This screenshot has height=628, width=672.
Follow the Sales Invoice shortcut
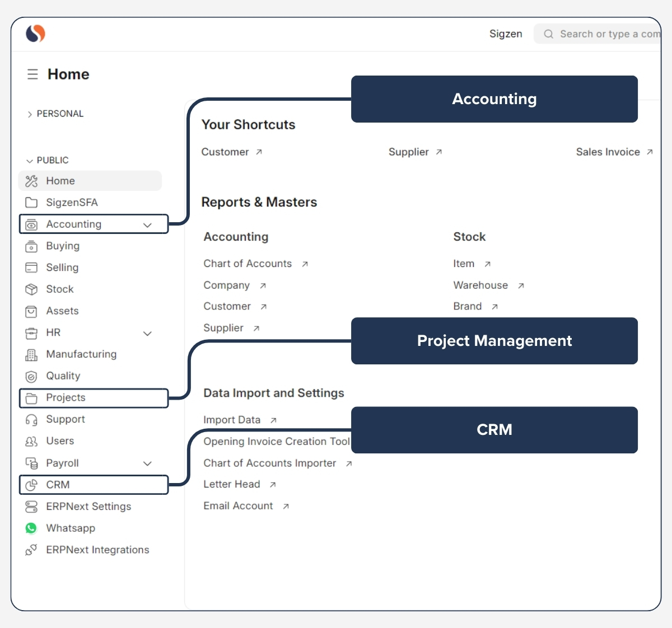pyautogui.click(x=608, y=152)
